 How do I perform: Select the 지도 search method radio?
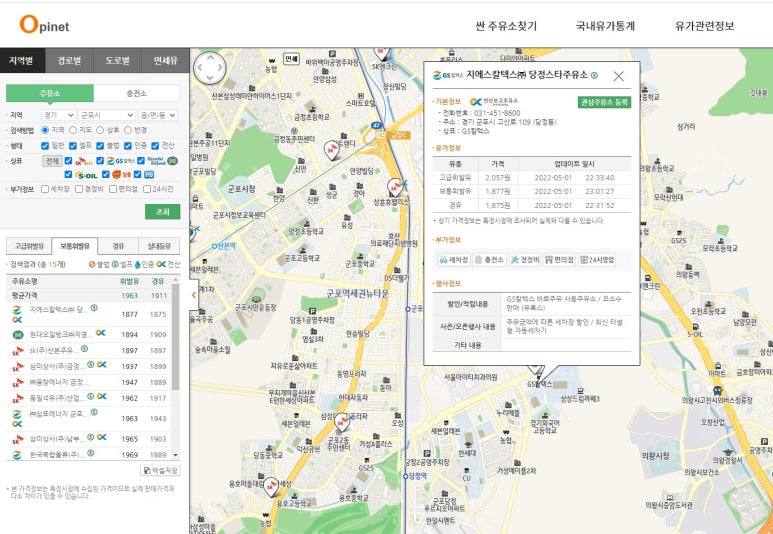73,130
